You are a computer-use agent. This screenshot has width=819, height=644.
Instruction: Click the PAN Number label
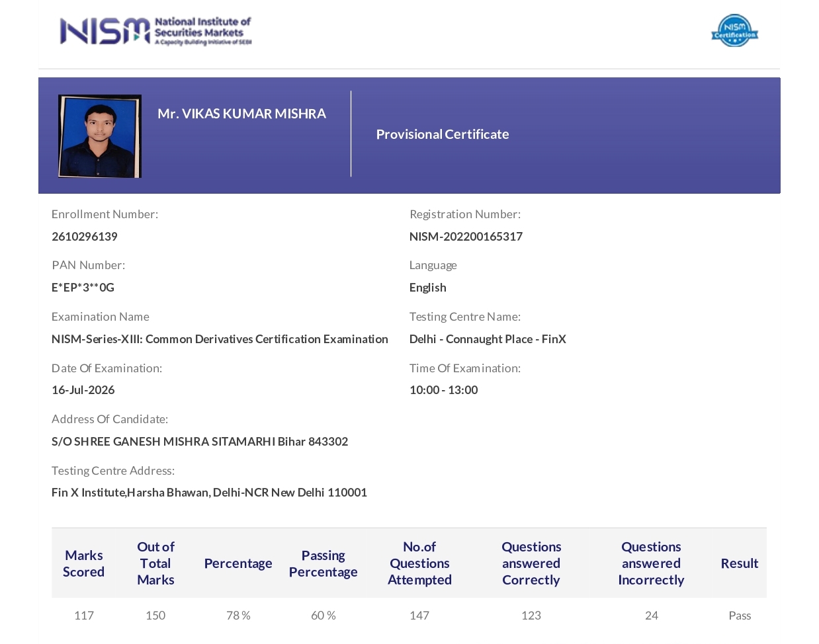click(x=89, y=265)
